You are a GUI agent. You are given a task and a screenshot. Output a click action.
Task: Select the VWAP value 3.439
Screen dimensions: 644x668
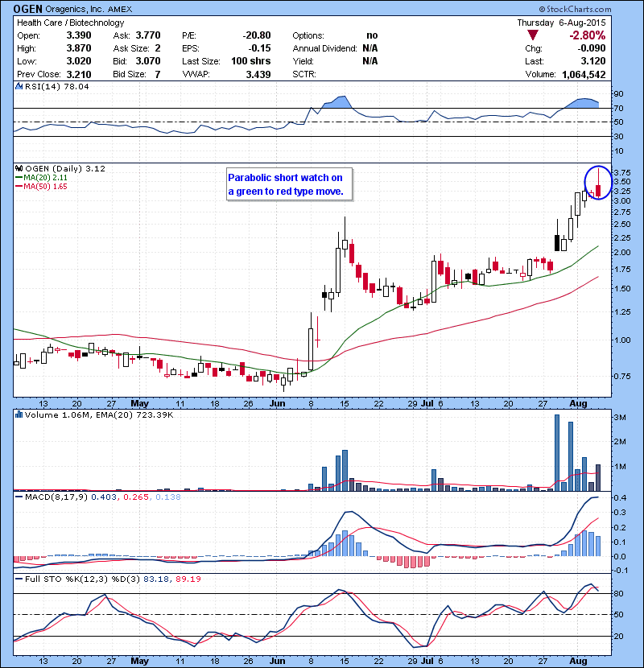click(x=258, y=75)
